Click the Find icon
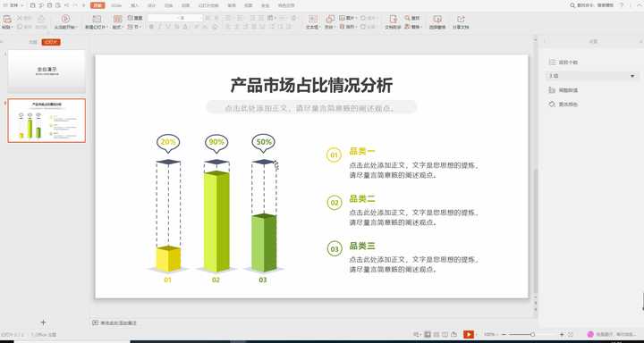The image size is (644, 343). [407, 18]
